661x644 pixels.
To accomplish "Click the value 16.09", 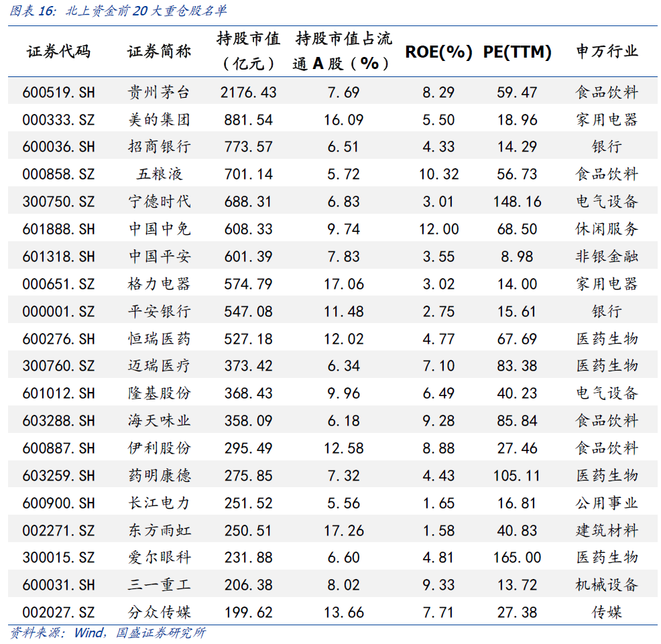I will (x=343, y=120).
